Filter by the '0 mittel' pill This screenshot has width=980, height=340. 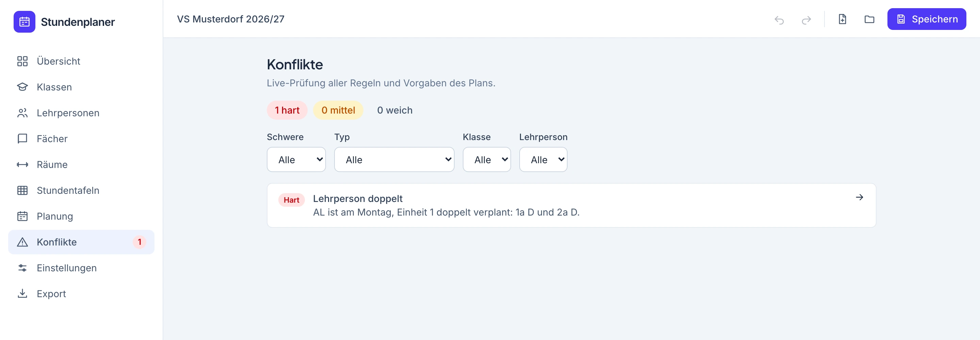pyautogui.click(x=338, y=110)
